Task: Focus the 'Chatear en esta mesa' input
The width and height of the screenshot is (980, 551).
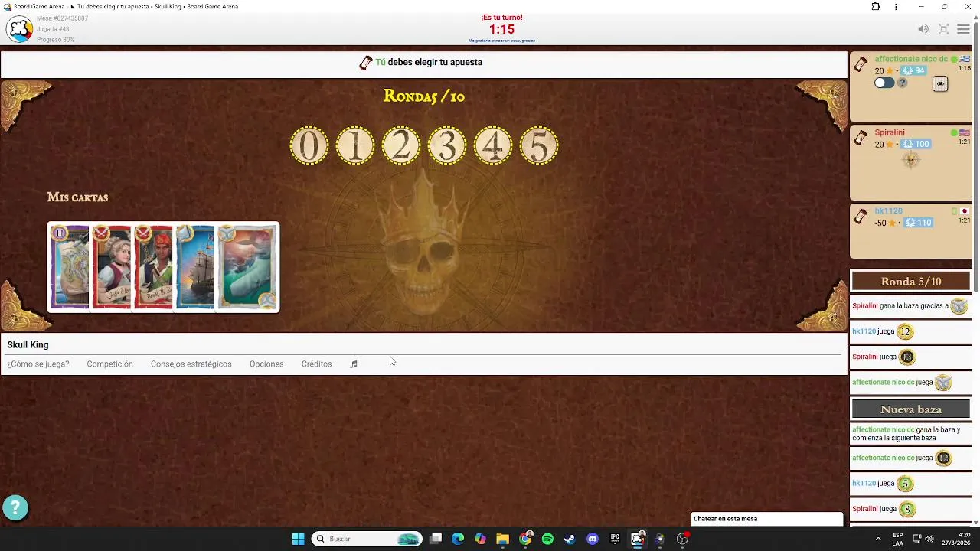Action: click(x=766, y=519)
